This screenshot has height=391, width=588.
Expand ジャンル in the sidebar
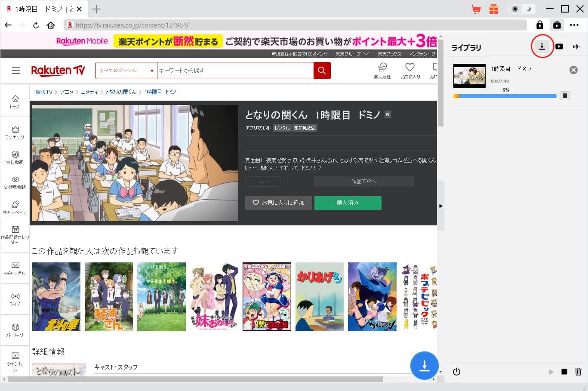tap(15, 361)
